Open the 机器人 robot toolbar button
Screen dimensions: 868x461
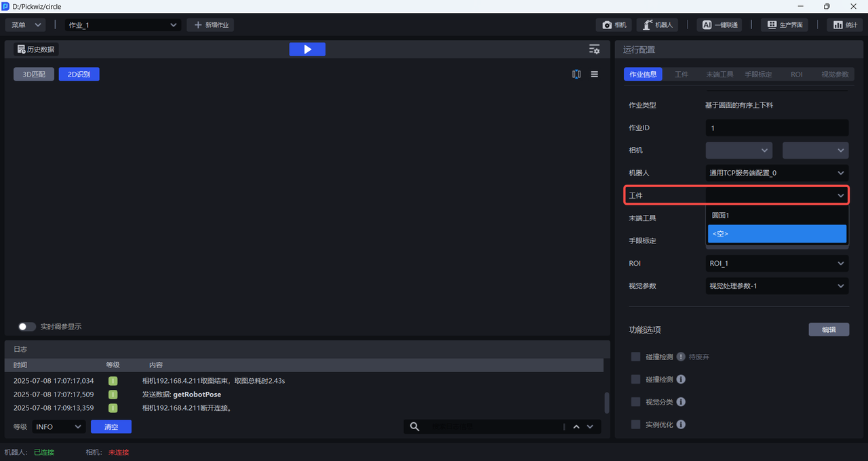(x=657, y=25)
